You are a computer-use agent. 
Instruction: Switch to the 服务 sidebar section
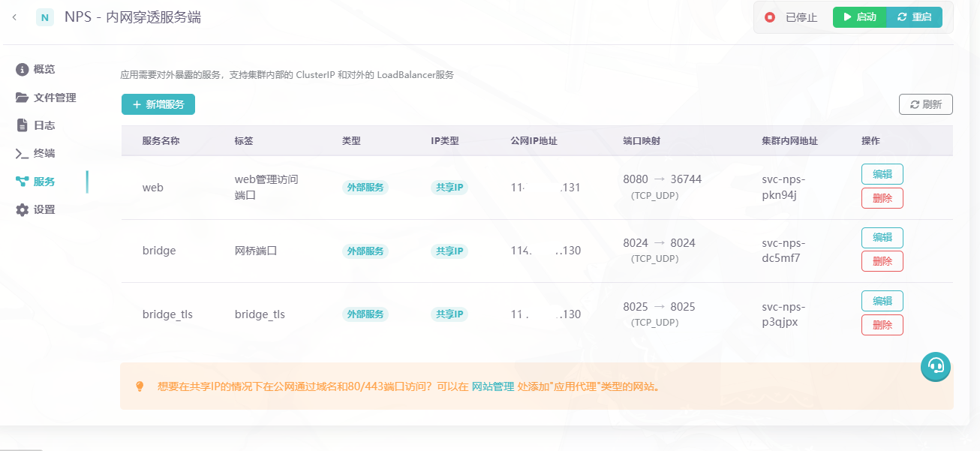coord(44,181)
